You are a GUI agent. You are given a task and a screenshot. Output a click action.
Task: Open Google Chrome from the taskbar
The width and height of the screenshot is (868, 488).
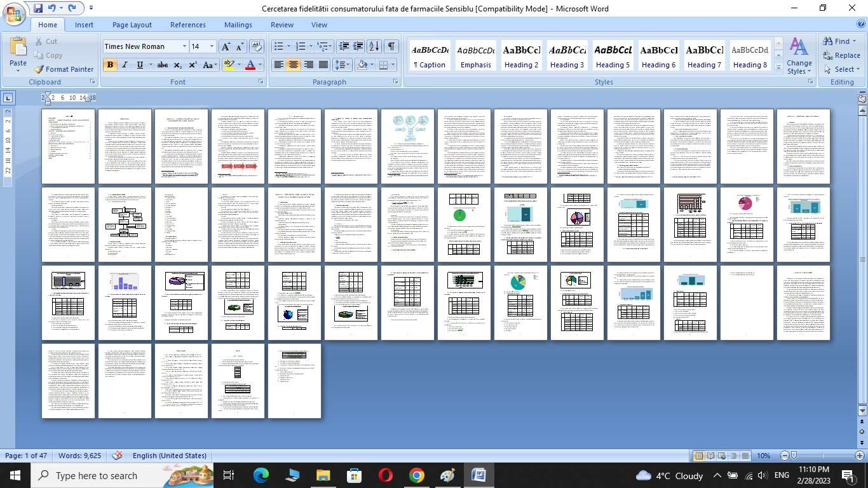coord(416,475)
